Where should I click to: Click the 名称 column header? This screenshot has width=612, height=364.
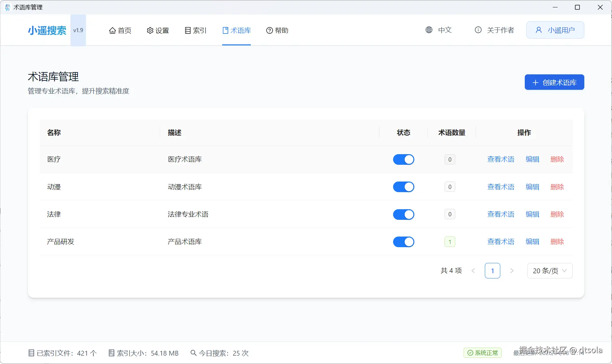point(54,133)
